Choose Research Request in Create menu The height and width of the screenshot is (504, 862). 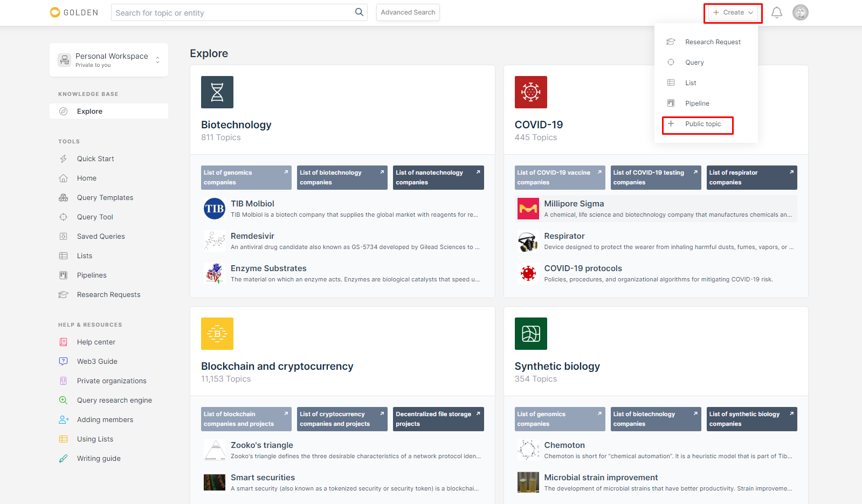tap(712, 42)
